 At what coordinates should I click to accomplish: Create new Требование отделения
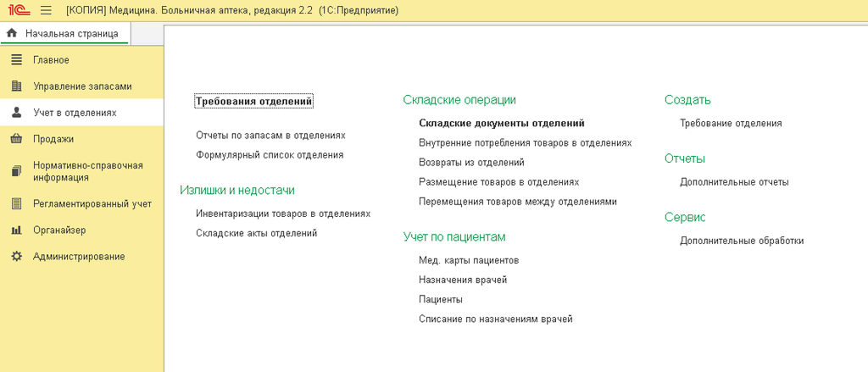pyautogui.click(x=730, y=123)
